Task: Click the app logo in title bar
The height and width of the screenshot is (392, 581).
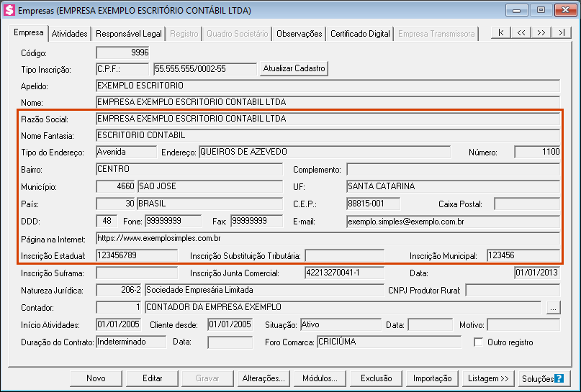Action: pos(9,11)
